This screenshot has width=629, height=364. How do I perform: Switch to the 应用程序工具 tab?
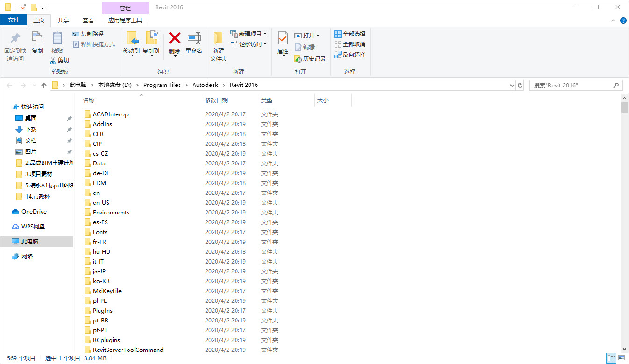[125, 20]
